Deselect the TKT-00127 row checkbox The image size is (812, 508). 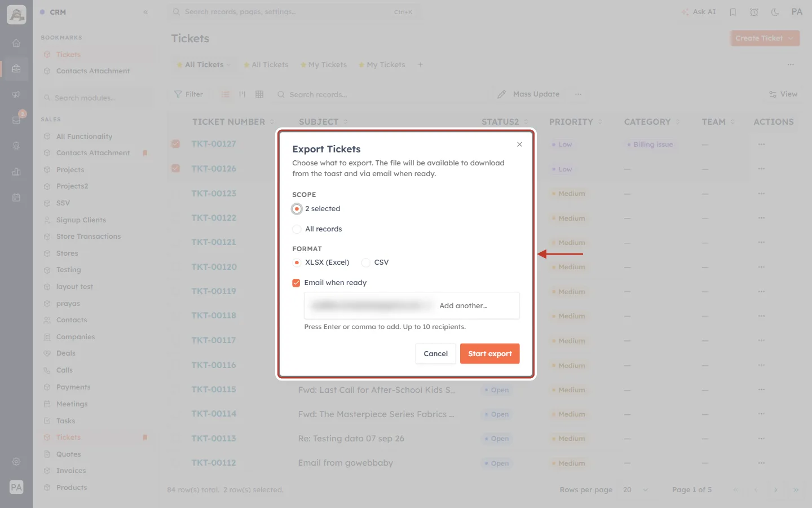tap(176, 144)
